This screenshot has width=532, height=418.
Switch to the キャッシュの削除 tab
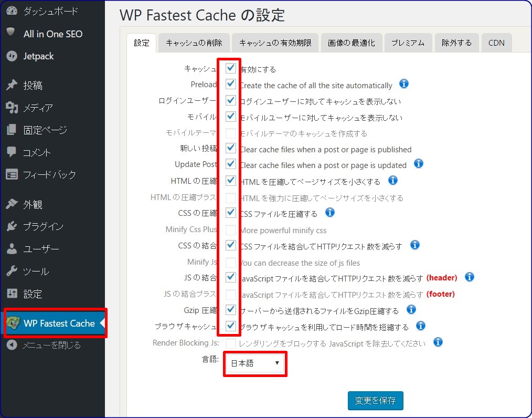[x=194, y=43]
